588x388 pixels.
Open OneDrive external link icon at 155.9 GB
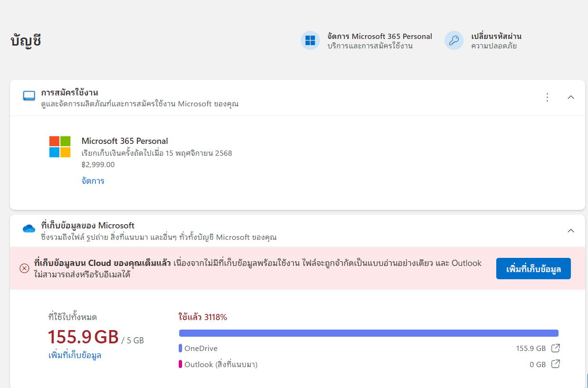click(555, 348)
